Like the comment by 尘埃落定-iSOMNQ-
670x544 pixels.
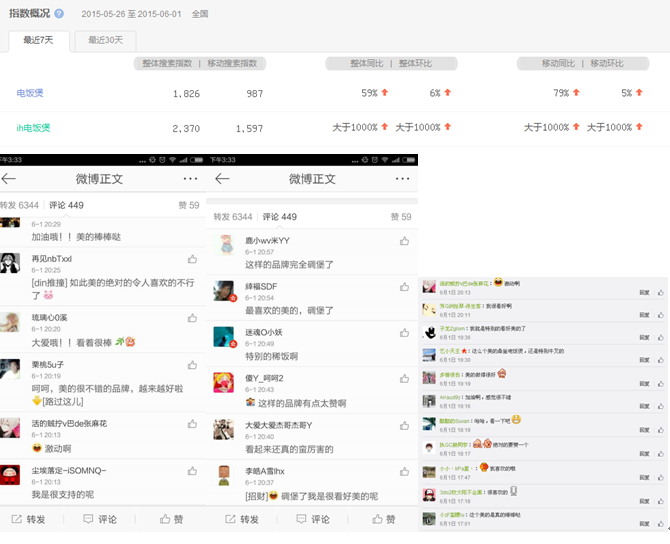tap(192, 471)
